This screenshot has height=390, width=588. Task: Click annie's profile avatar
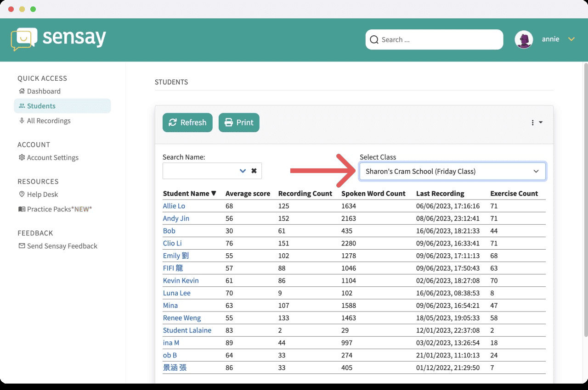[x=524, y=40]
